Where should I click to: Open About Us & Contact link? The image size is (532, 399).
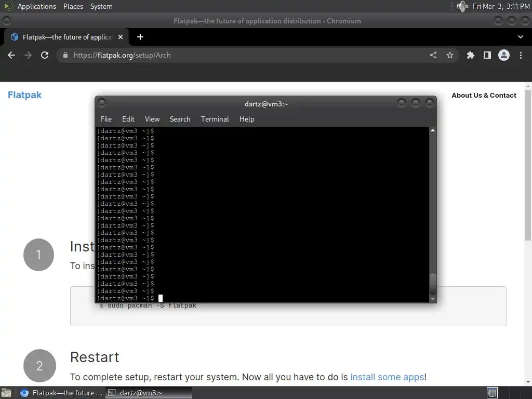484,96
